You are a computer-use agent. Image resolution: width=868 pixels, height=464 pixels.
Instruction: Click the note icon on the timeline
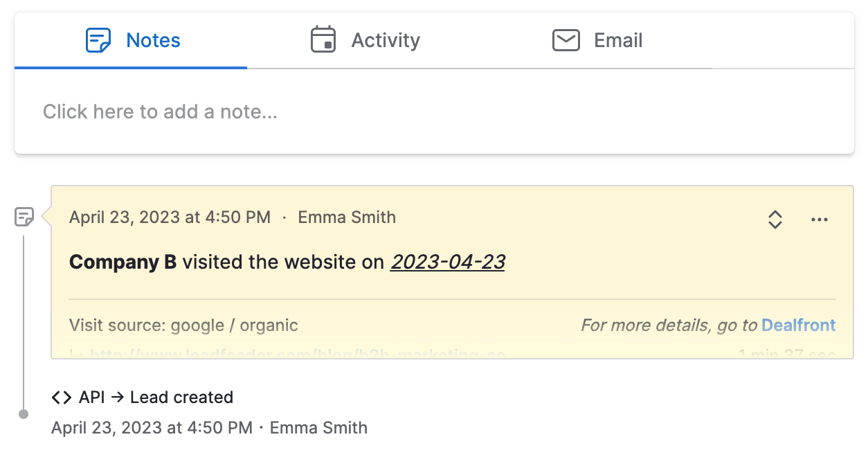24,217
